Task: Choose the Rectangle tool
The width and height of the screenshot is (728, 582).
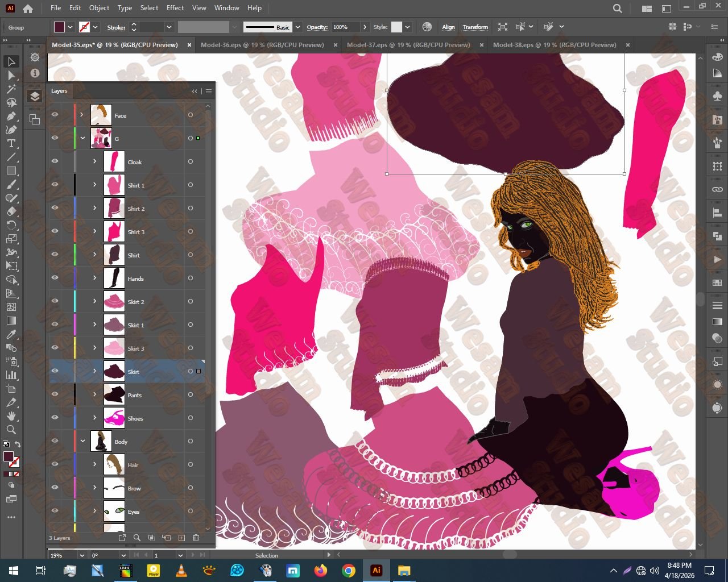Action: pos(11,171)
